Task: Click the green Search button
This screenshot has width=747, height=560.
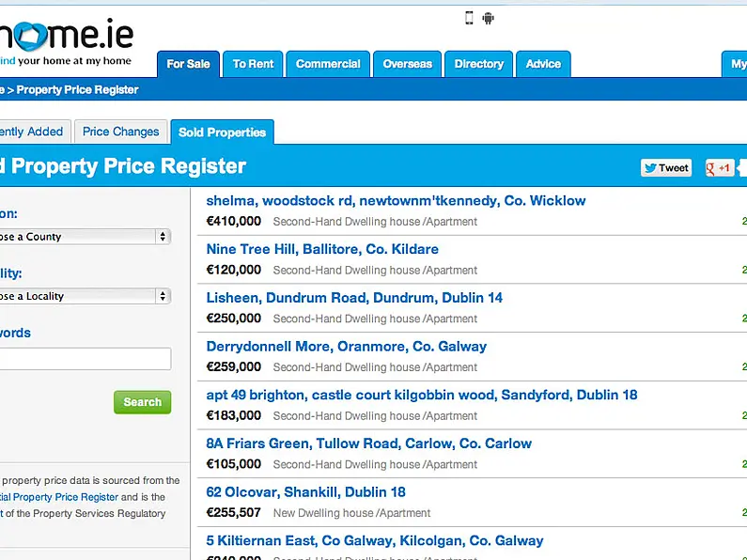Action: tap(143, 402)
